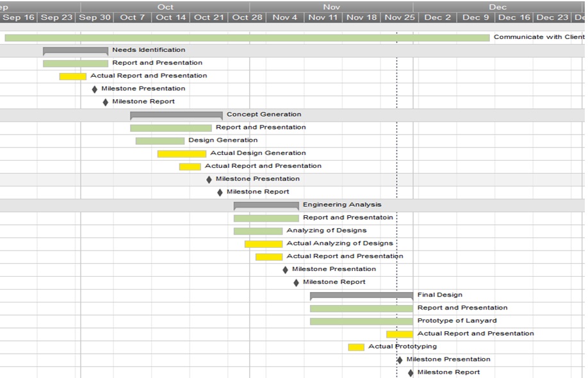Click the yellow Actual Analyzing of Designs bar
588x378 pixels.
263,244
